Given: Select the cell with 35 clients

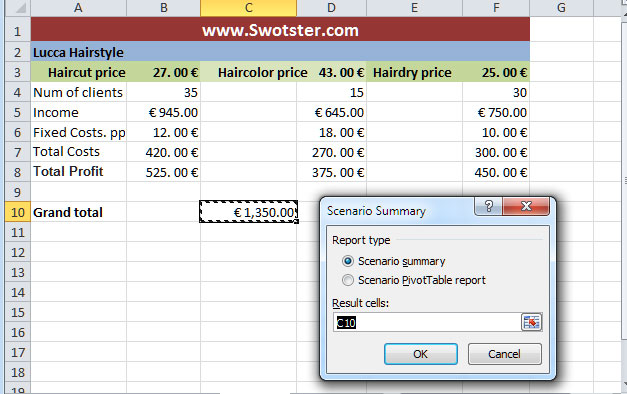Looking at the screenshot, I should coord(164,92).
